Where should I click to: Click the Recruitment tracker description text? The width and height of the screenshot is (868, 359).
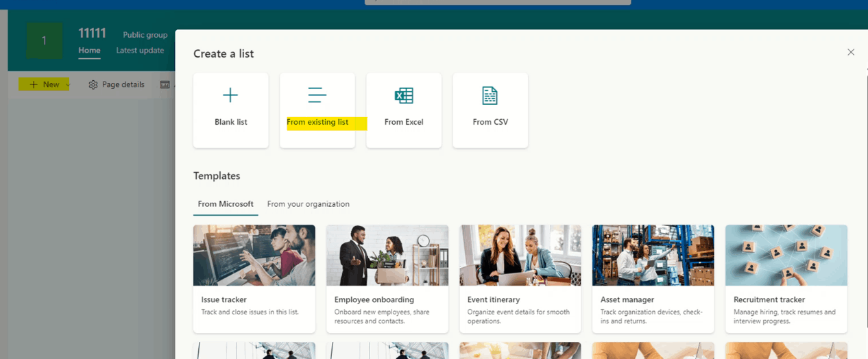(x=785, y=317)
